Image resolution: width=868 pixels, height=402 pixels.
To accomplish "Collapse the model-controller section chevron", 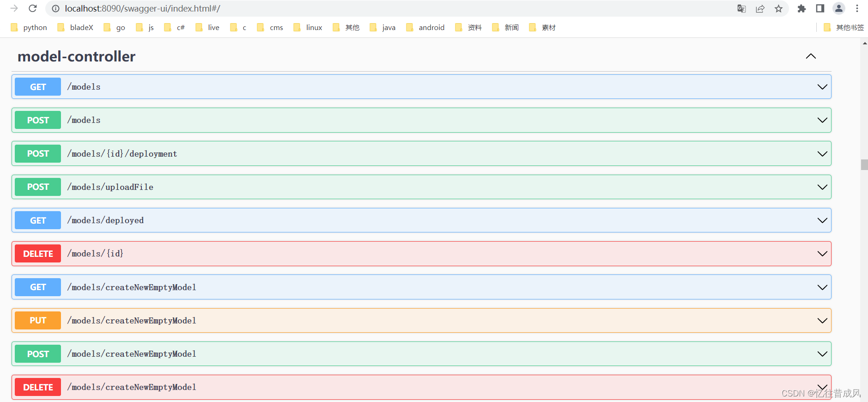I will (x=811, y=56).
